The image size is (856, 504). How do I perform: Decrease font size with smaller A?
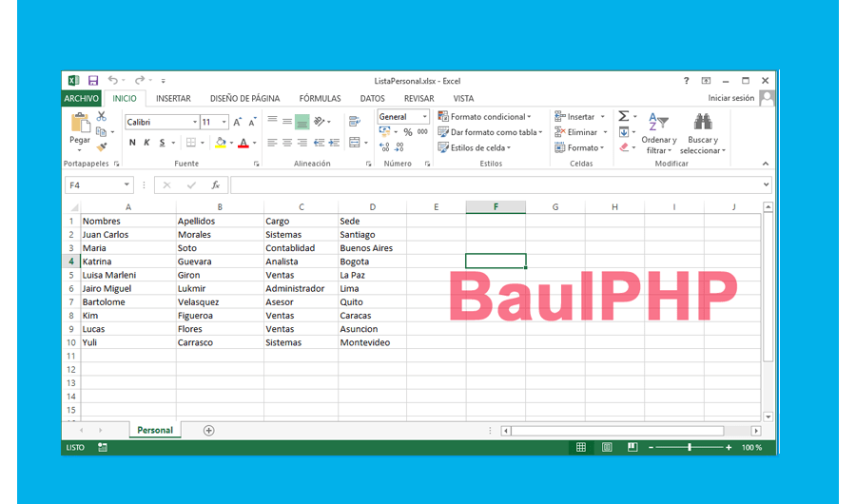pyautogui.click(x=252, y=122)
